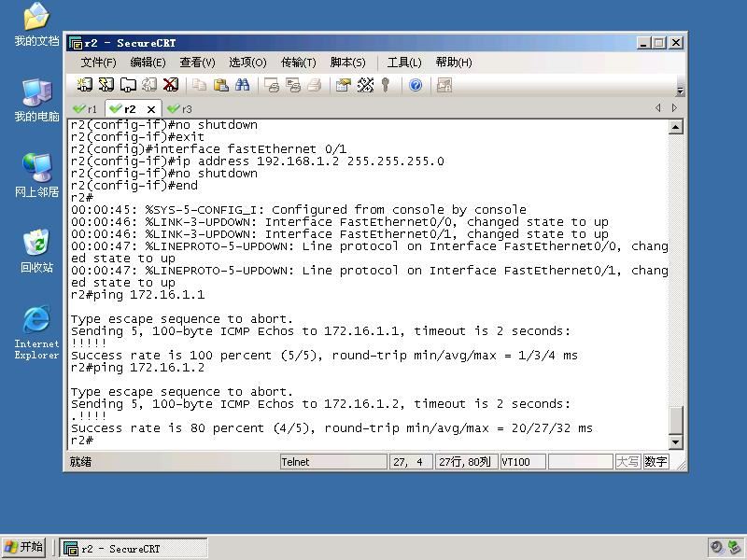Click the Public Key Assistant key icon
The height and width of the screenshot is (560, 747).
click(386, 85)
